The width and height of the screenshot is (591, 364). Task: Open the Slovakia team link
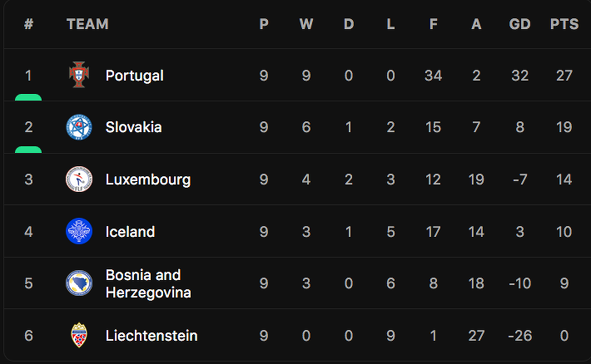(x=133, y=127)
